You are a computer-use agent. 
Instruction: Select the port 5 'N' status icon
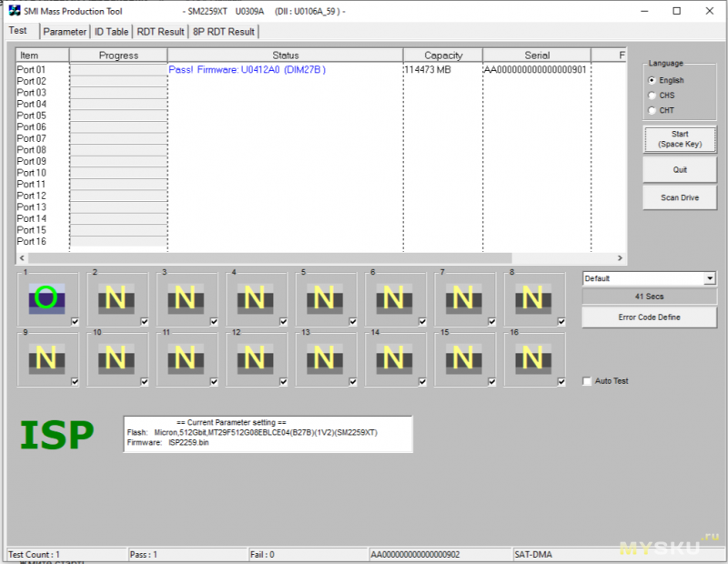[x=324, y=297]
